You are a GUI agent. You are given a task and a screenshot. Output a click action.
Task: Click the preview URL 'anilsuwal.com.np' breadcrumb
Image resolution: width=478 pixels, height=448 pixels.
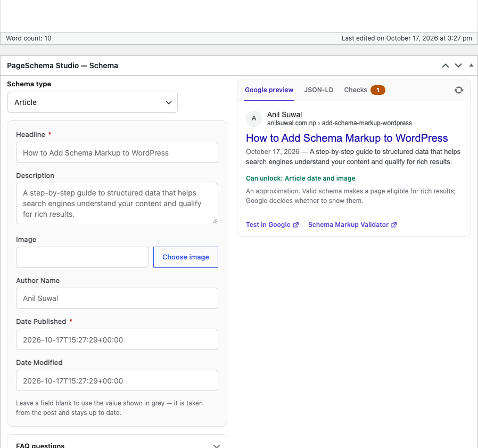[339, 123]
